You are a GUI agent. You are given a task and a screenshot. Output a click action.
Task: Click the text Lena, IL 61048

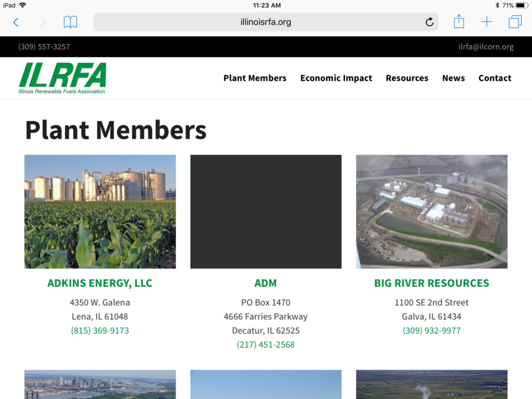tap(100, 316)
